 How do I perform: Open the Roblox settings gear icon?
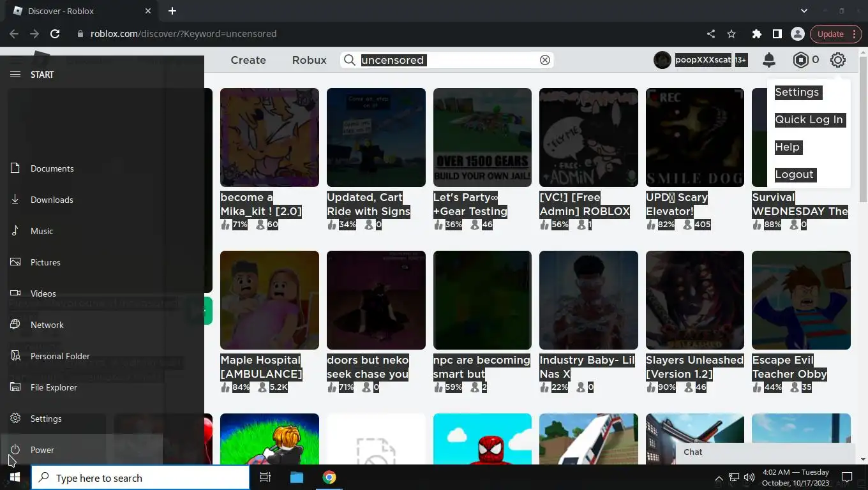pos(837,60)
